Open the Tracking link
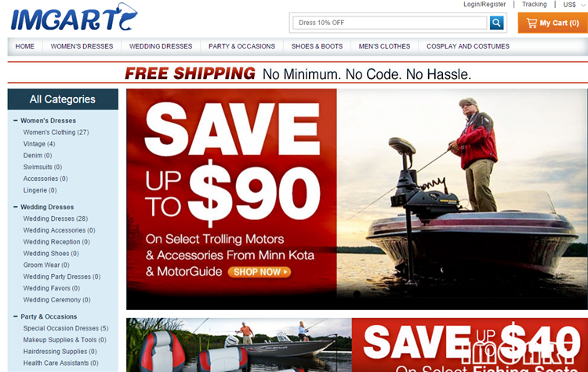This screenshot has width=588, height=372. pyautogui.click(x=534, y=5)
